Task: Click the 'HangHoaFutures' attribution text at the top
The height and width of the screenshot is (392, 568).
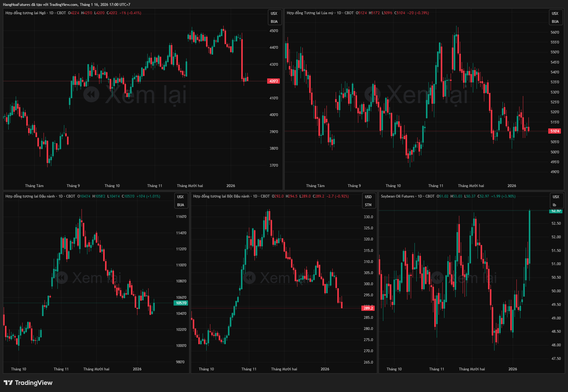Action: point(17,5)
